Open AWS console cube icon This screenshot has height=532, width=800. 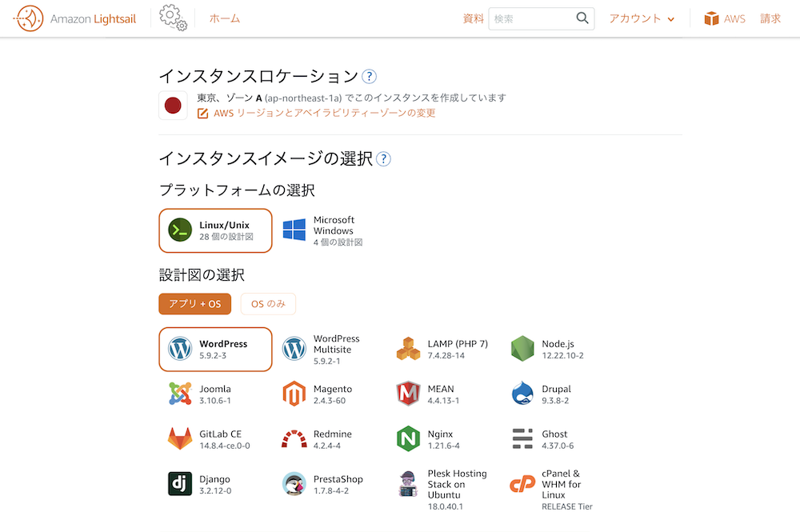711,18
